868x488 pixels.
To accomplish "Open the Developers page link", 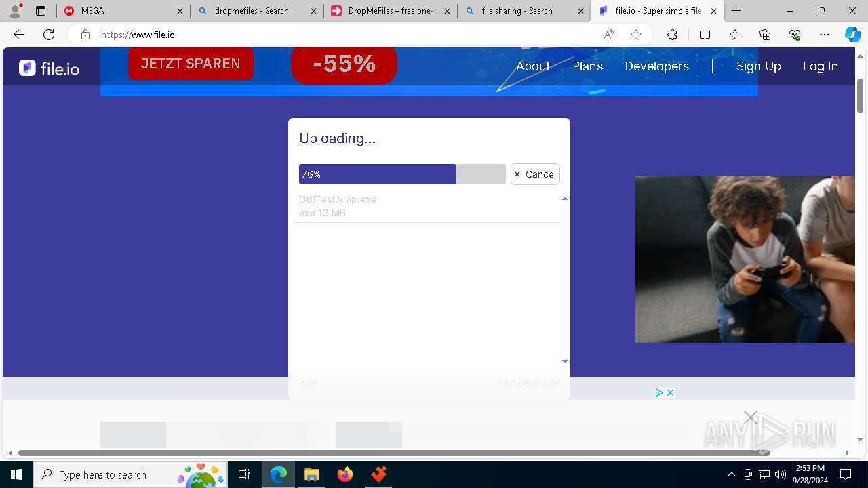I will point(656,66).
